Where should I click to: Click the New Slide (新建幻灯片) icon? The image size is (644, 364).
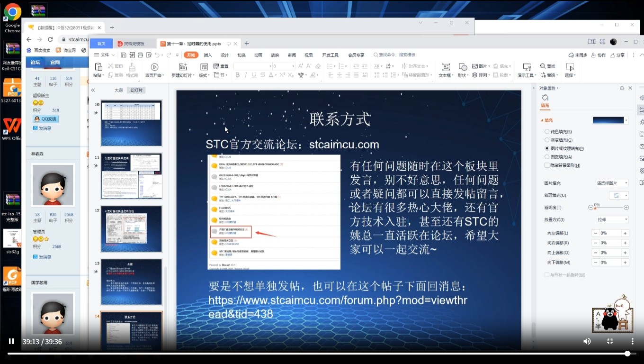coord(182,67)
